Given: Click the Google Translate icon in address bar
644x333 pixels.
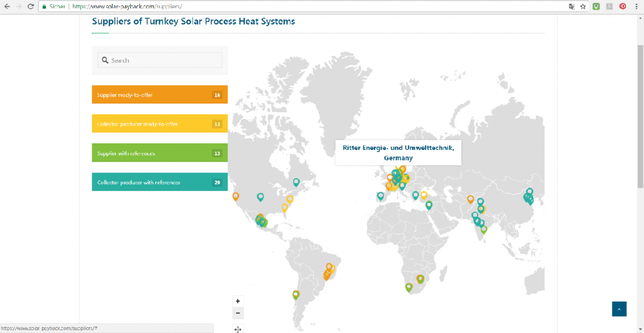Looking at the screenshot, I should (x=572, y=6).
